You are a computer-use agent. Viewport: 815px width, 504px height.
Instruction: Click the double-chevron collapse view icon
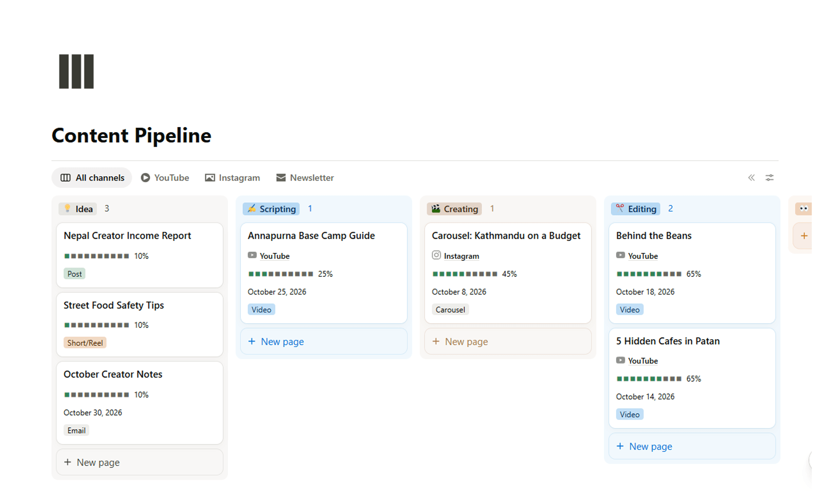(x=751, y=178)
